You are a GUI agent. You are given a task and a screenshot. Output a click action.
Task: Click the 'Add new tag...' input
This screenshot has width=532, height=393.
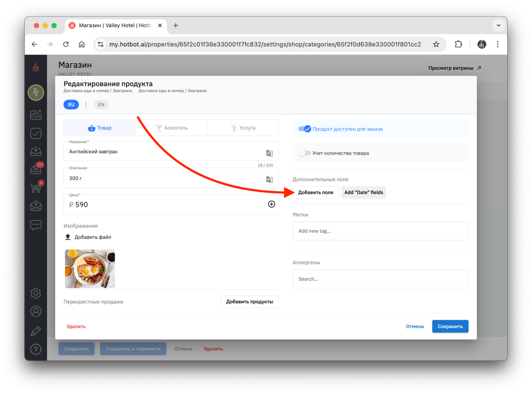click(x=380, y=231)
